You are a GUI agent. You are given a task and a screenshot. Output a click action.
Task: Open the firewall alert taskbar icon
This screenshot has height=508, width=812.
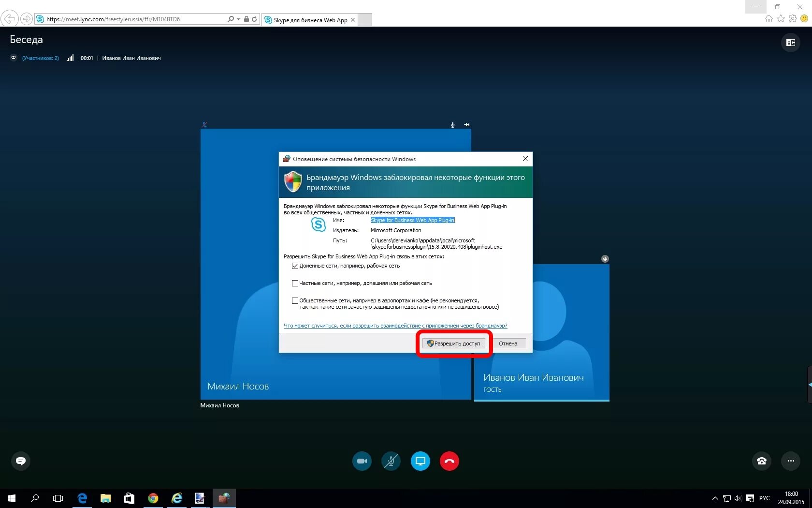pos(224,498)
